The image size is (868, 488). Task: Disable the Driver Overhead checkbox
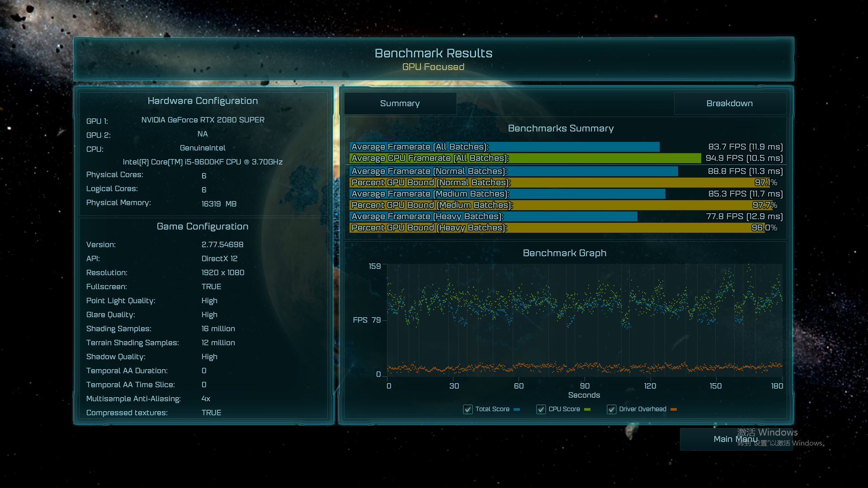612,409
